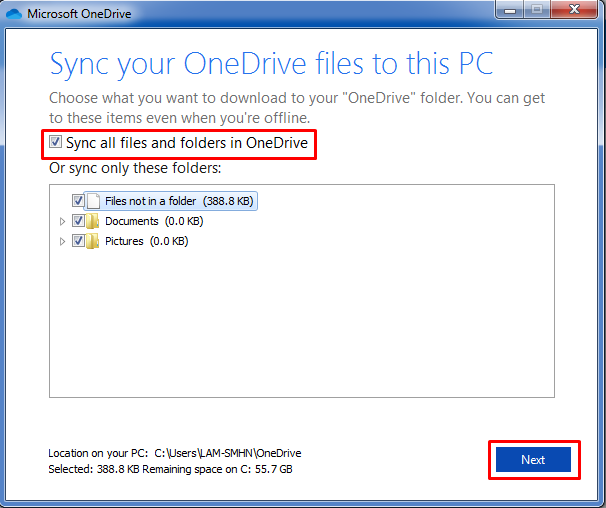The width and height of the screenshot is (606, 508).
Task: Click the OneDrive cloud icon in title bar
Action: pyautogui.click(x=14, y=14)
